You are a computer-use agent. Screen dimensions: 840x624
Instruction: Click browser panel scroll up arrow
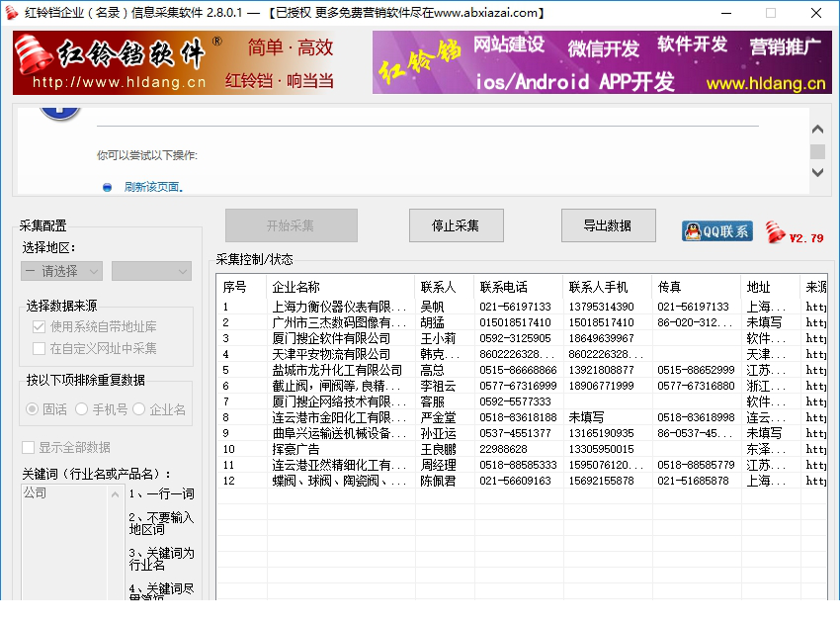point(817,130)
